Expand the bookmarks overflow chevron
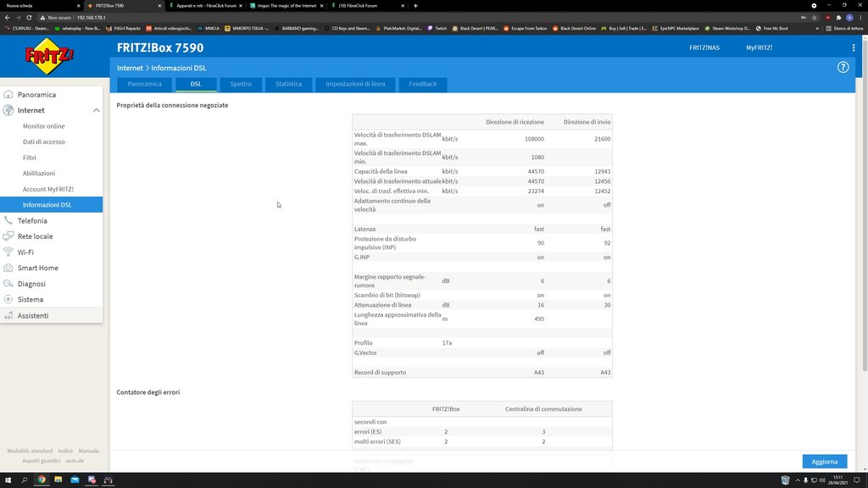 (x=817, y=28)
